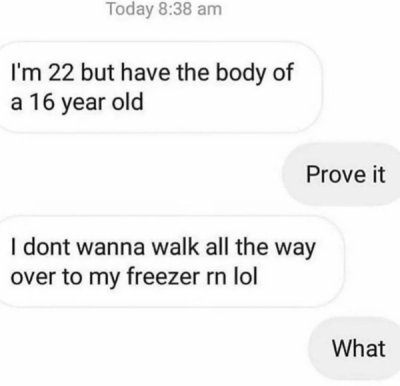Select the 'What' sent message bubble
The height and width of the screenshot is (386, 400).
pyautogui.click(x=354, y=348)
